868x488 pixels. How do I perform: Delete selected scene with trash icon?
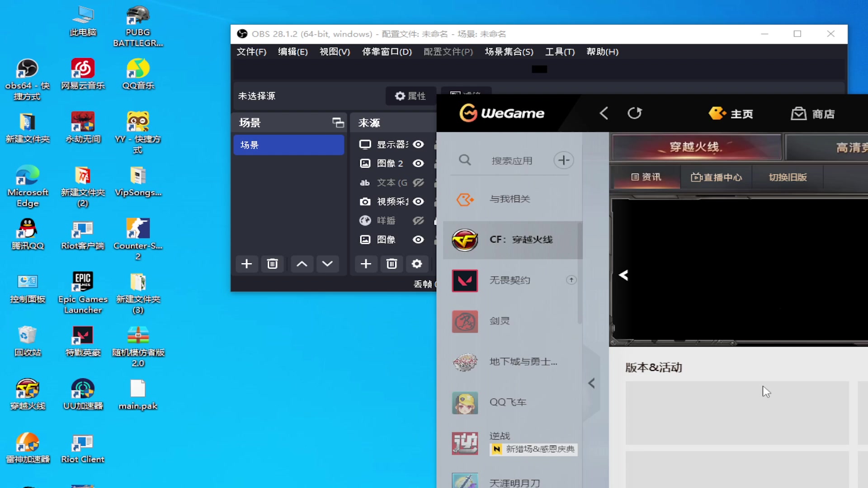272,264
